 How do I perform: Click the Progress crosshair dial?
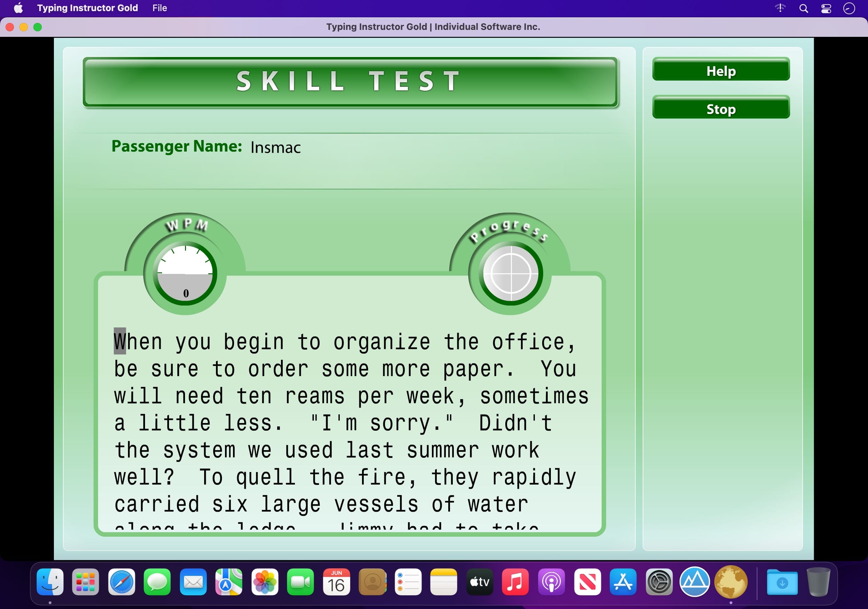pyautogui.click(x=511, y=274)
